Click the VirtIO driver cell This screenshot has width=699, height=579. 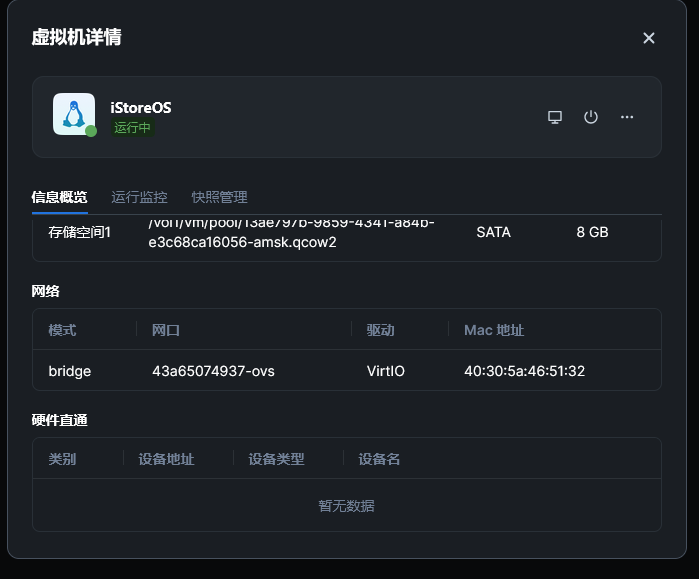[386, 371]
